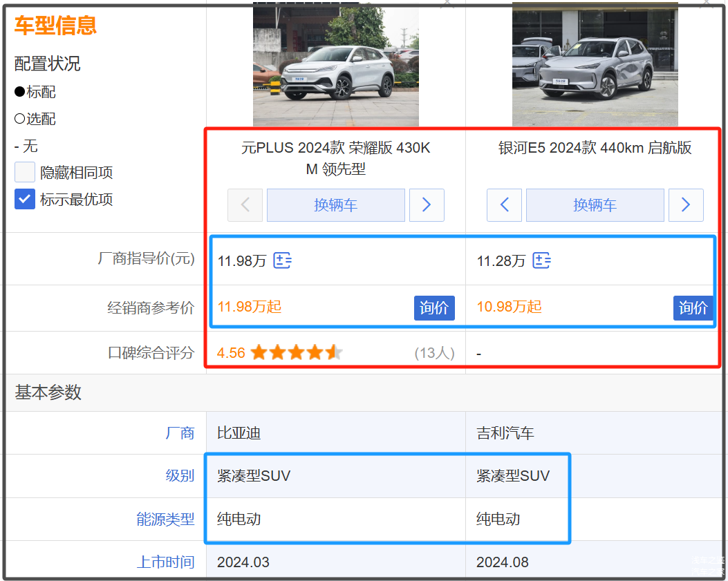This screenshot has width=728, height=581.
Task: Remove 银河E5 using the top-right X
Action: [x=706, y=3]
